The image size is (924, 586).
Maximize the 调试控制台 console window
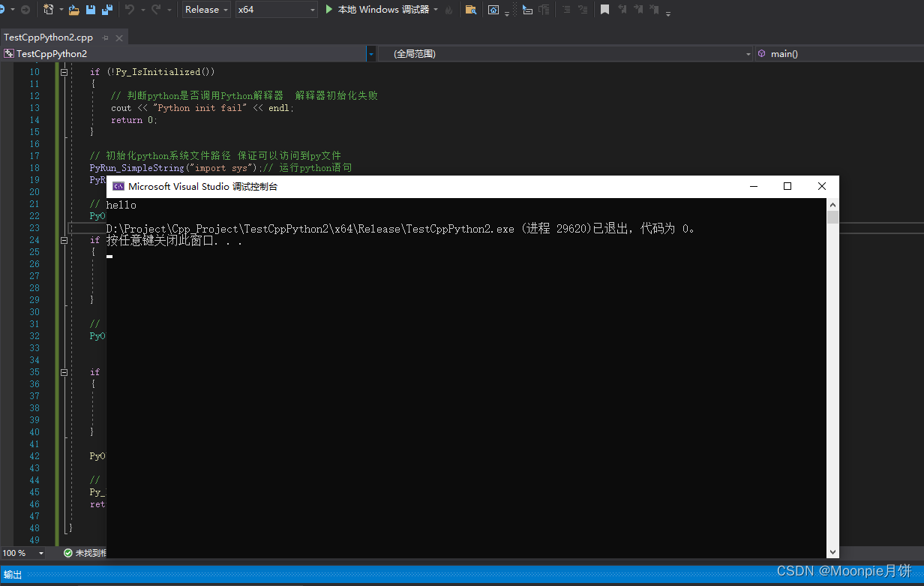[x=787, y=186]
